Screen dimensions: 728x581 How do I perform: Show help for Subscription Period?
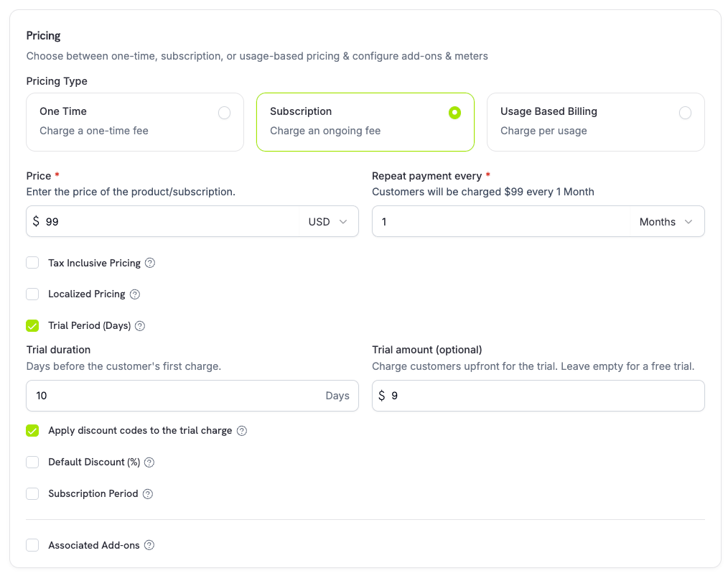[x=148, y=494]
